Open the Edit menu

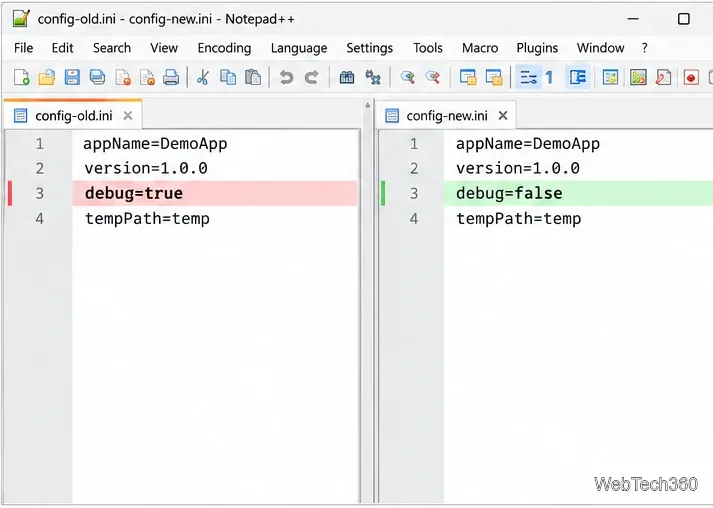pyautogui.click(x=62, y=48)
